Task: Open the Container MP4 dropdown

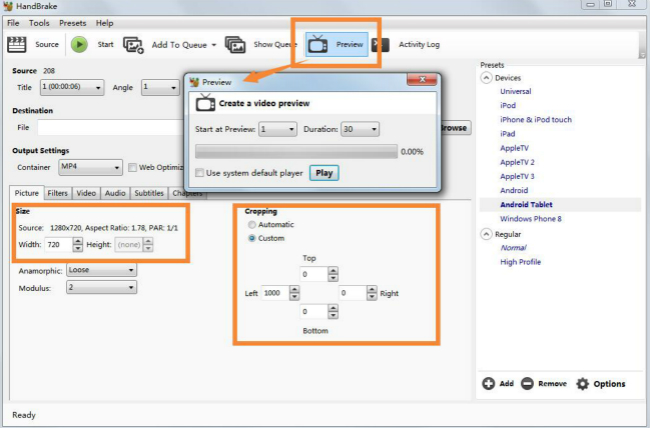Action: 90,167
